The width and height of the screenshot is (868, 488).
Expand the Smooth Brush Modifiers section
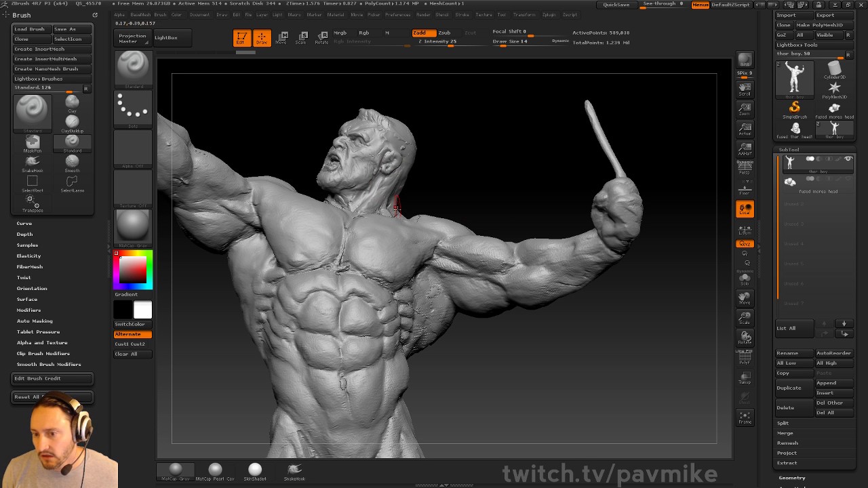click(x=49, y=364)
